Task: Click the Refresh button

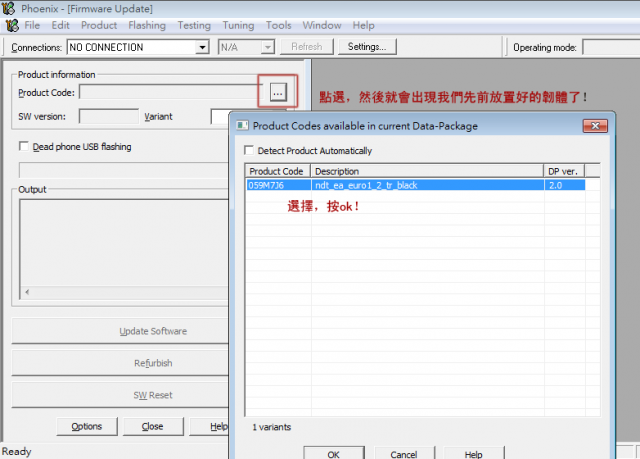Action: 307,47
